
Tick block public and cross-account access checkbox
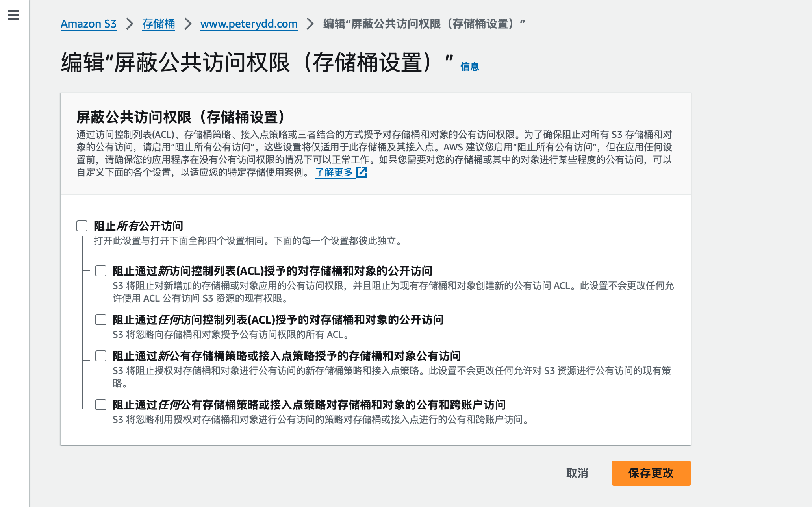click(x=101, y=405)
